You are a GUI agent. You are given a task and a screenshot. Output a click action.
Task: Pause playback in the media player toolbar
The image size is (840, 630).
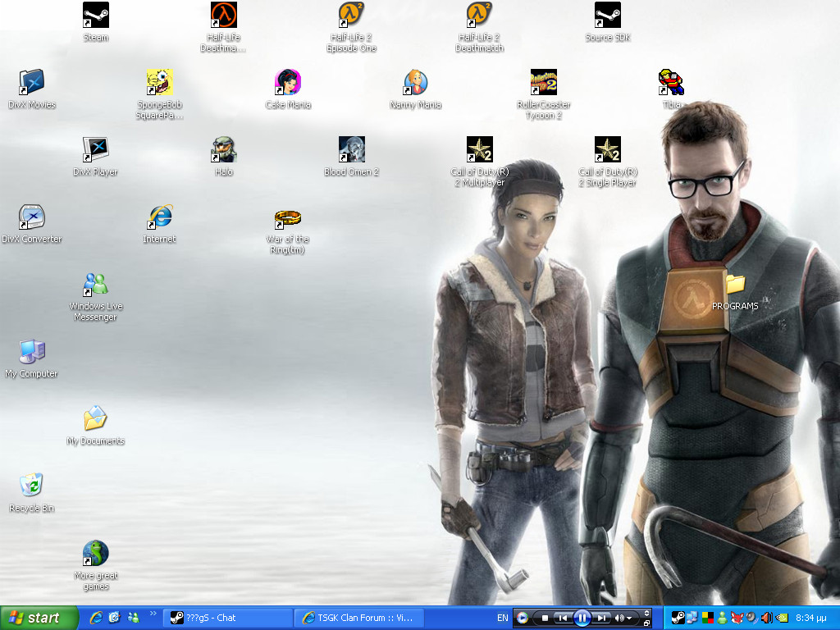[x=582, y=618]
